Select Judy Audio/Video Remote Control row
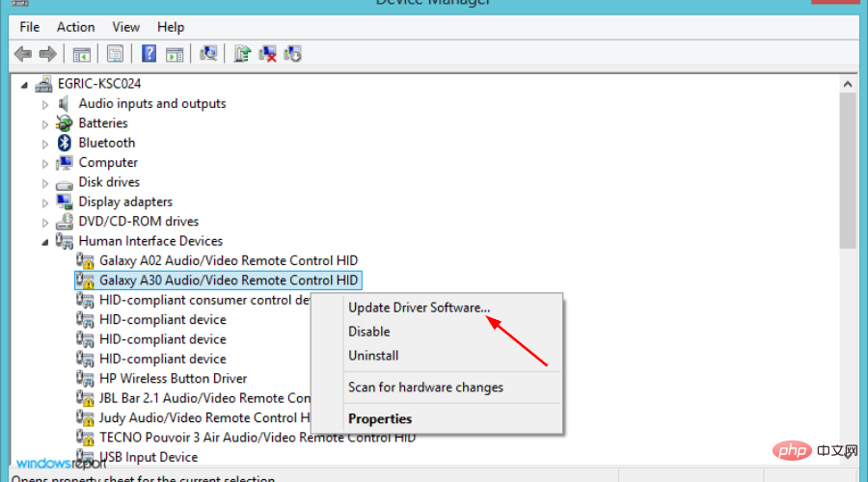This screenshot has height=482, width=868. (x=204, y=417)
